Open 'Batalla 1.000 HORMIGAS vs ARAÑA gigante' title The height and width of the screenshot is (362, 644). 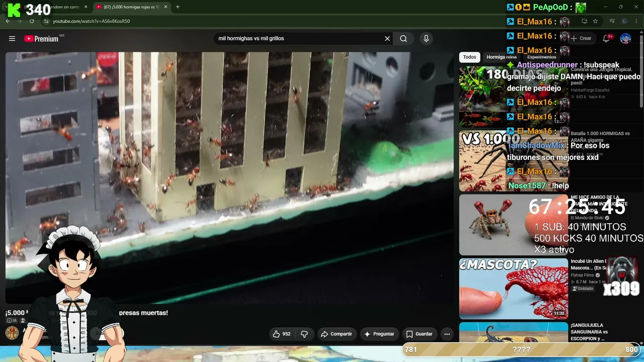tap(600, 137)
